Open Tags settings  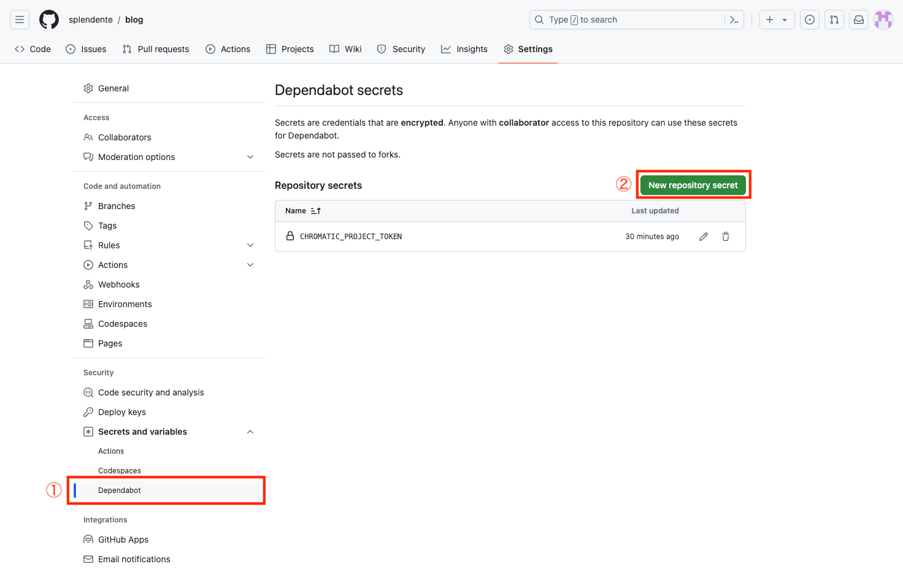click(x=169, y=226)
